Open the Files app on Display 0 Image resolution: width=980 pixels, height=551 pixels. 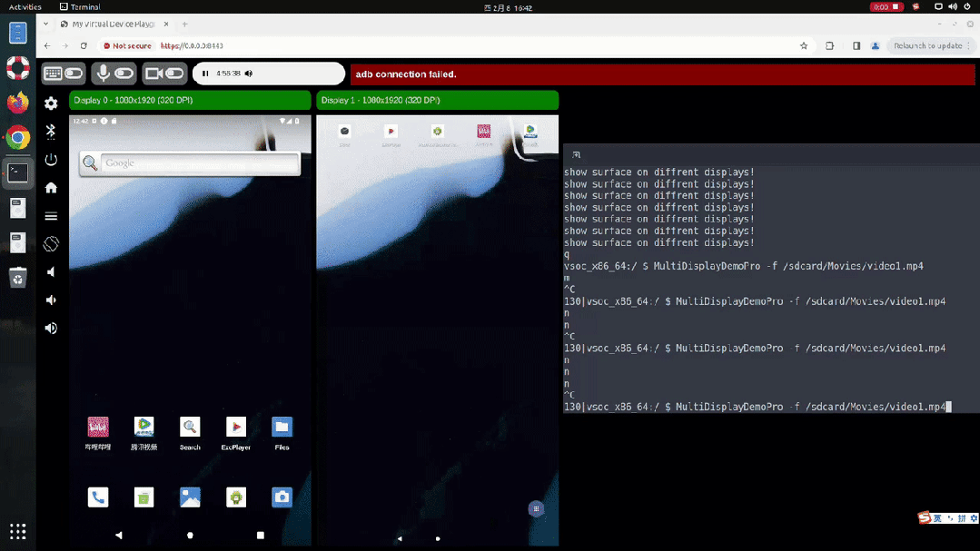pos(282,433)
